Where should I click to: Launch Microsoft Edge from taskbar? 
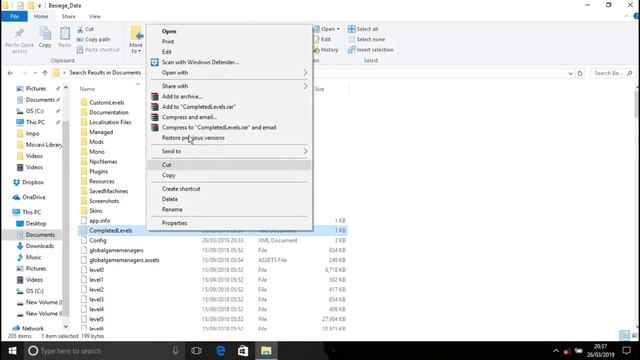pyautogui.click(x=220, y=351)
